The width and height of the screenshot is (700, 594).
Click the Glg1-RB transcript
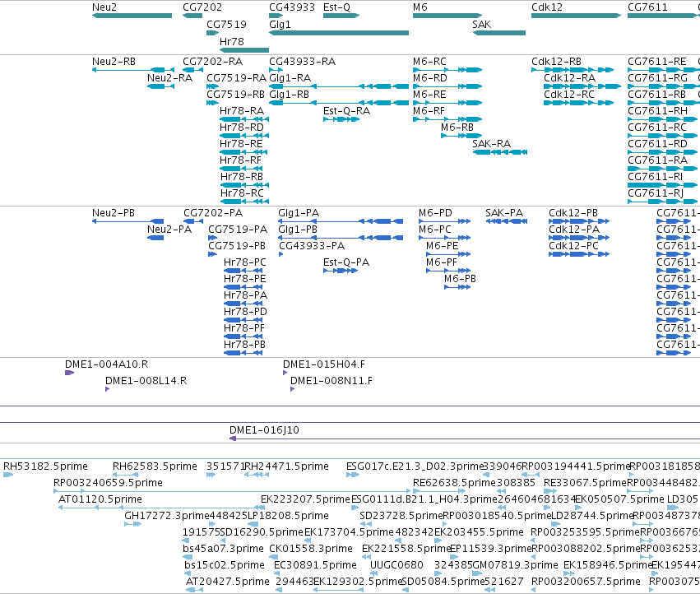click(x=339, y=103)
